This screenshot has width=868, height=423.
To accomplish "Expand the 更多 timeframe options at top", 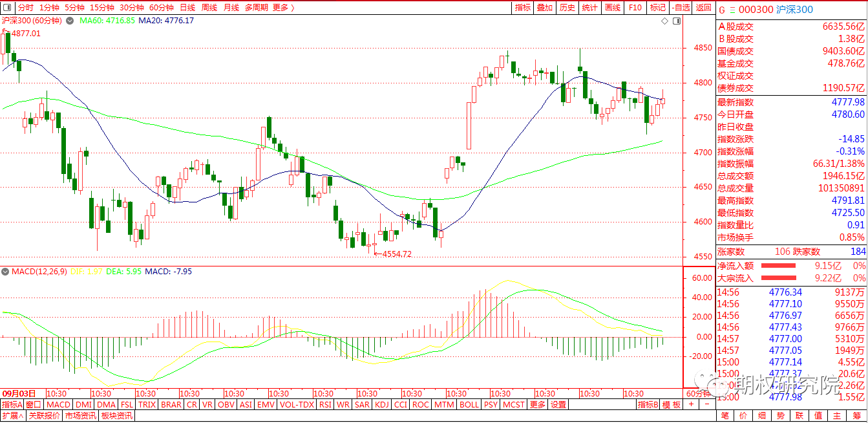I will [x=282, y=8].
